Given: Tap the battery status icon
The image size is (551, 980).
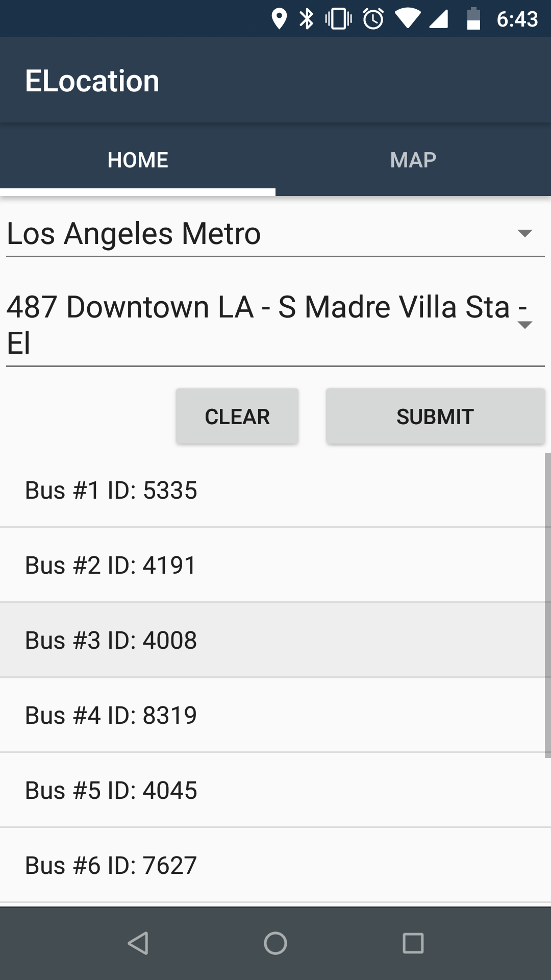Looking at the screenshot, I should click(473, 19).
